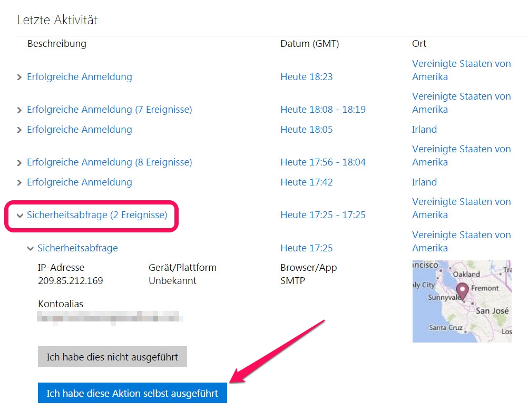Open the Sicherheitsabfrage (2 Ereignisse) link
Image resolution: width=528 pixels, height=420 pixels.
97,215
